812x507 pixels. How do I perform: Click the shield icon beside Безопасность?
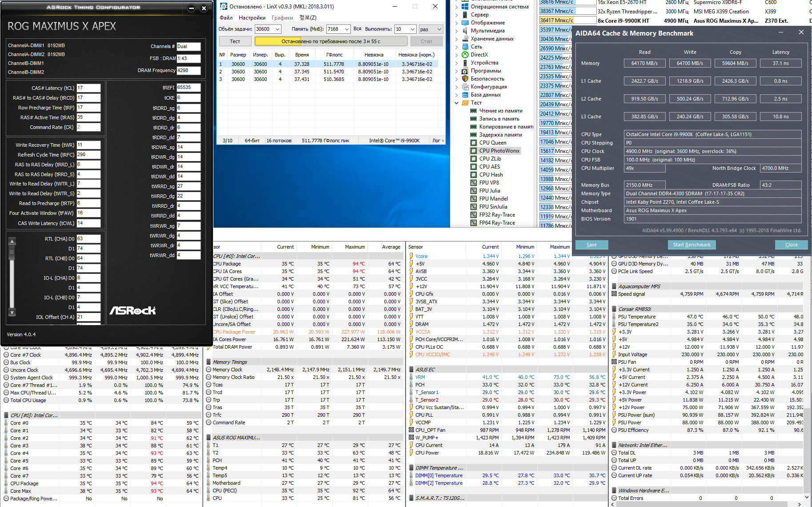(465, 79)
